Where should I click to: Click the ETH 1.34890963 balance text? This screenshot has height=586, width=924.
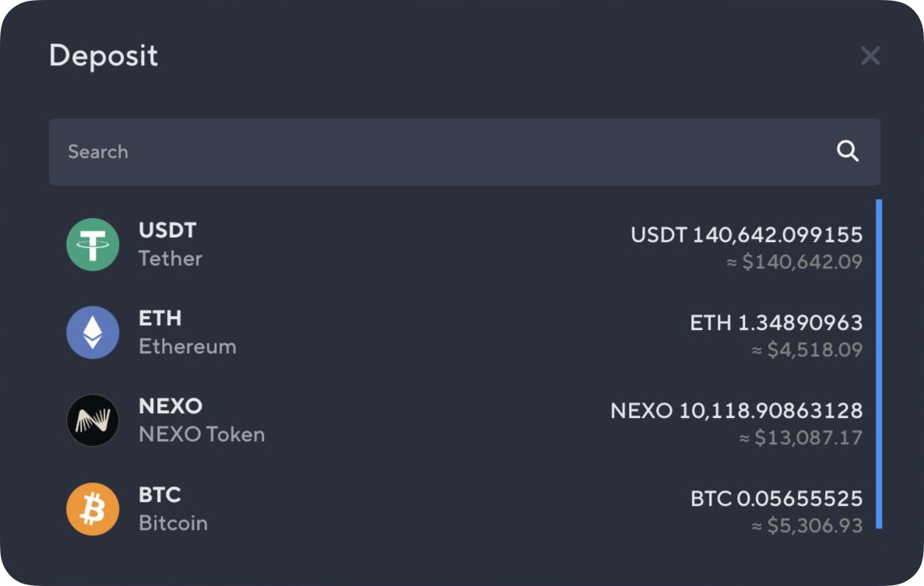(778, 322)
